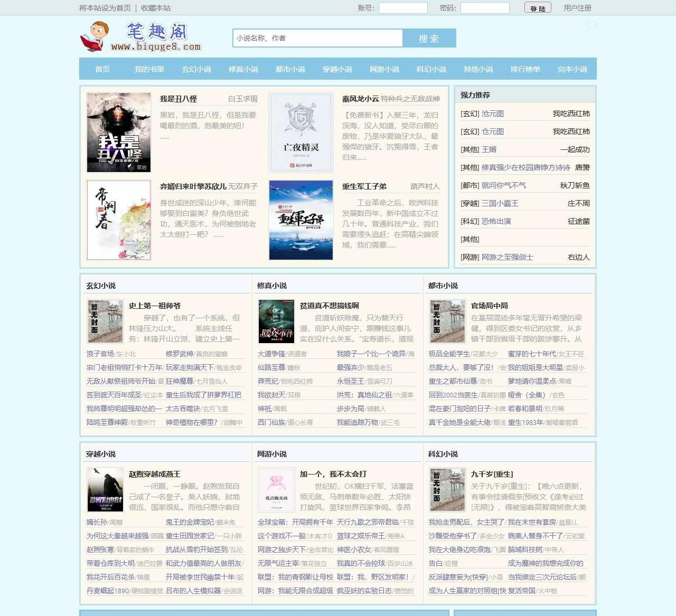Image resolution: width=676 pixels, height=616 pixels.
Task: Open cover image of 史上第一祖师爷
Action: (105, 321)
